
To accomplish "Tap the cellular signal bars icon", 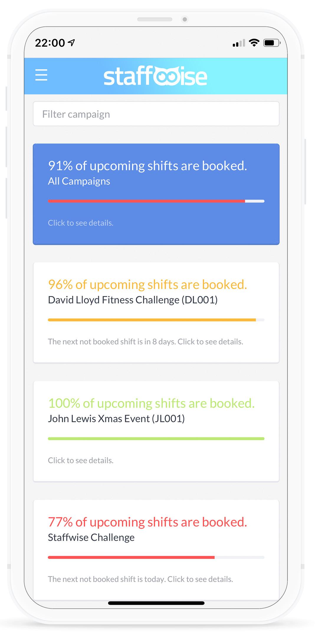I will tap(239, 43).
